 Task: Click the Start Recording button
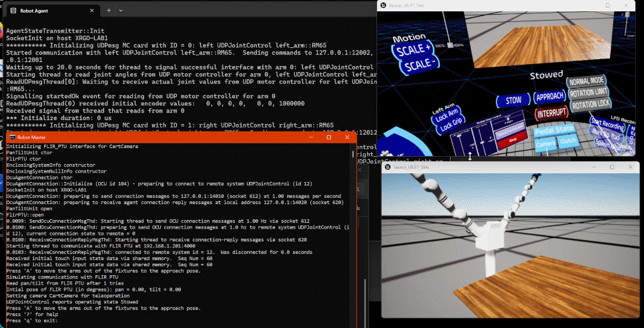click(607, 125)
